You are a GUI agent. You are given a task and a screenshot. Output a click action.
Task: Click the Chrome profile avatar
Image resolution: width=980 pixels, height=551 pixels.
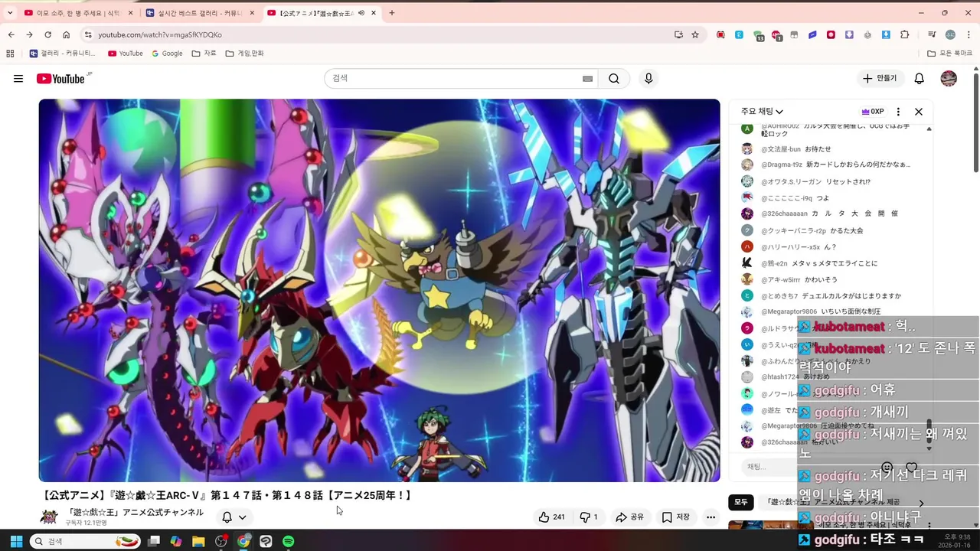click(950, 34)
